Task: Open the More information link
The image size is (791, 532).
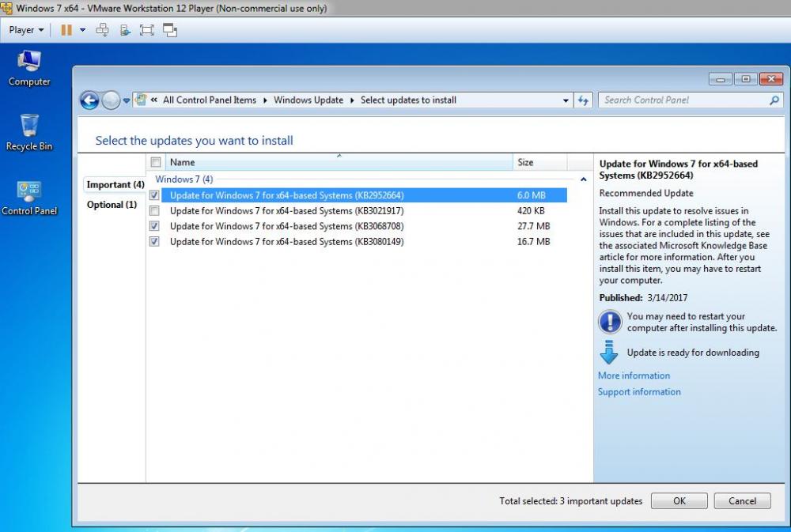Action: 634,375
